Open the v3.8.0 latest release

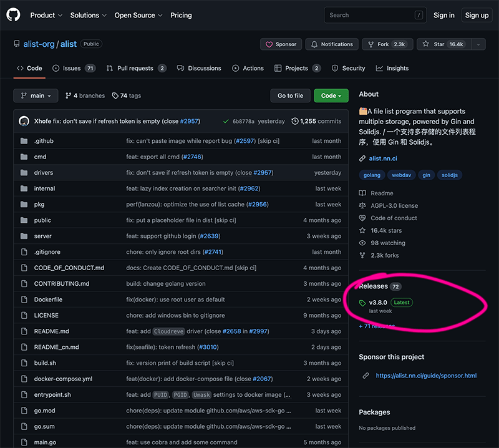coord(378,303)
